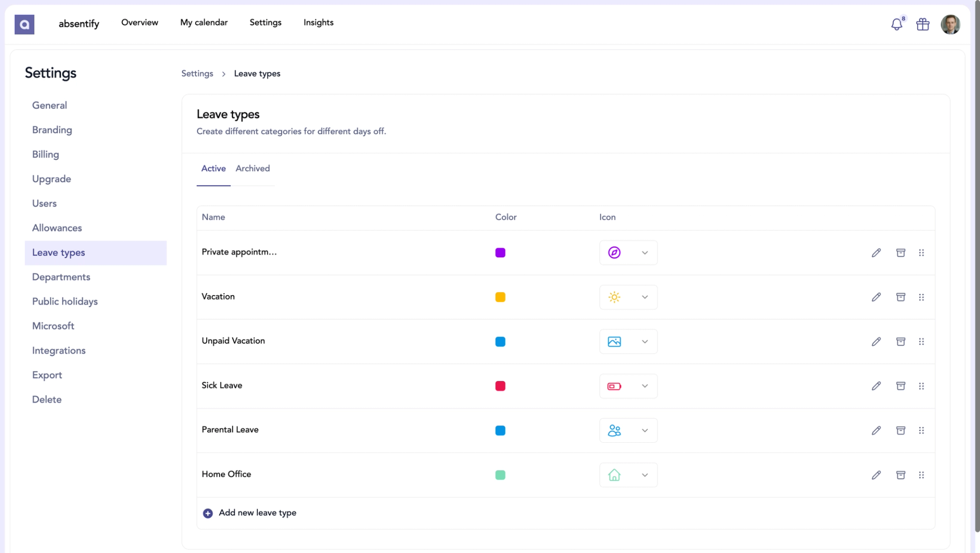The width and height of the screenshot is (980, 553).
Task: Archive the Parental Leave type
Action: point(900,430)
